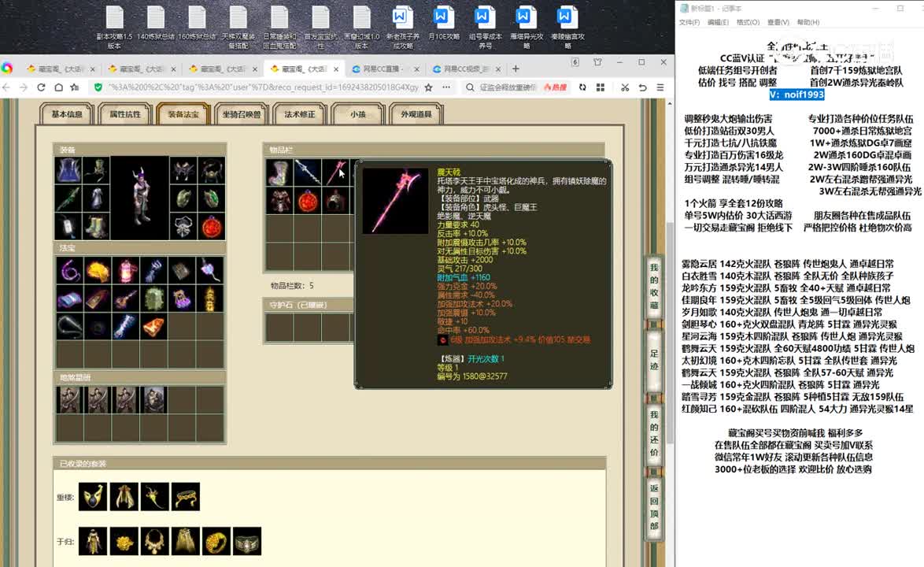The height and width of the screenshot is (567, 924).
Task: Select the first 地煞星册 warrior card
Action: [x=69, y=399]
